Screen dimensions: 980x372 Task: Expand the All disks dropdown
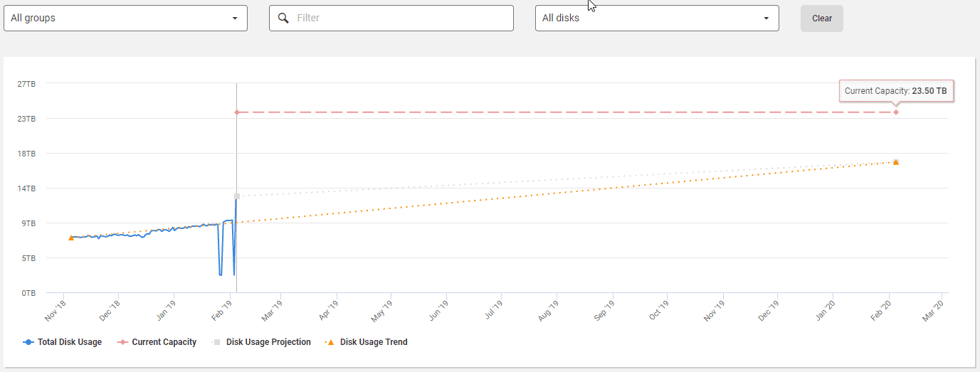point(656,18)
